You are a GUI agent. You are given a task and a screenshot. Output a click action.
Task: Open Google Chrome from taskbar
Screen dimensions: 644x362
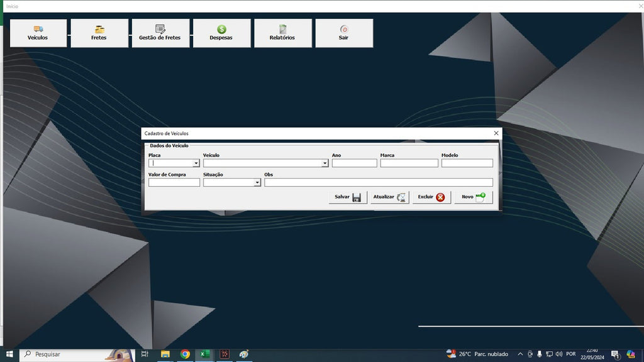click(185, 354)
